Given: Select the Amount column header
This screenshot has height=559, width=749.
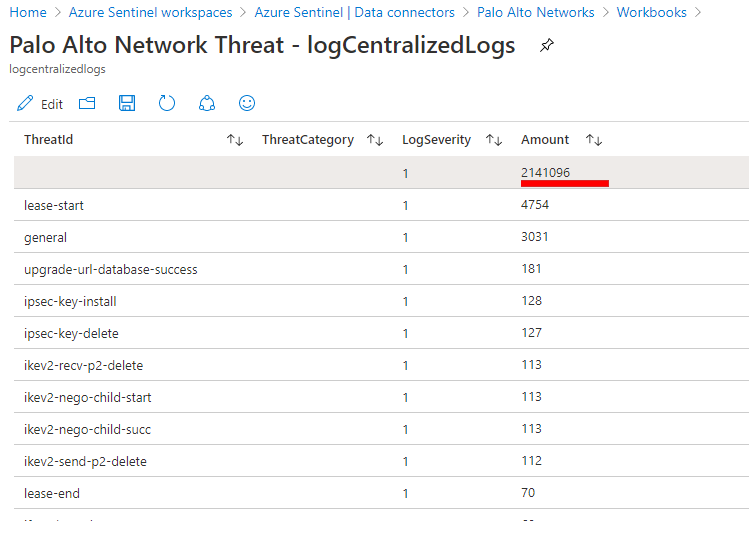Looking at the screenshot, I should [x=545, y=140].
